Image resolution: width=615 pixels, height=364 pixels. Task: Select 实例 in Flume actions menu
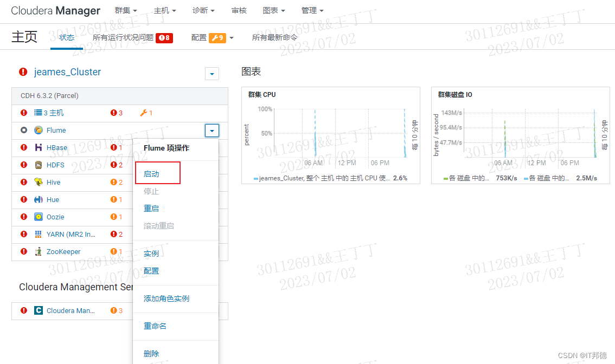point(151,253)
